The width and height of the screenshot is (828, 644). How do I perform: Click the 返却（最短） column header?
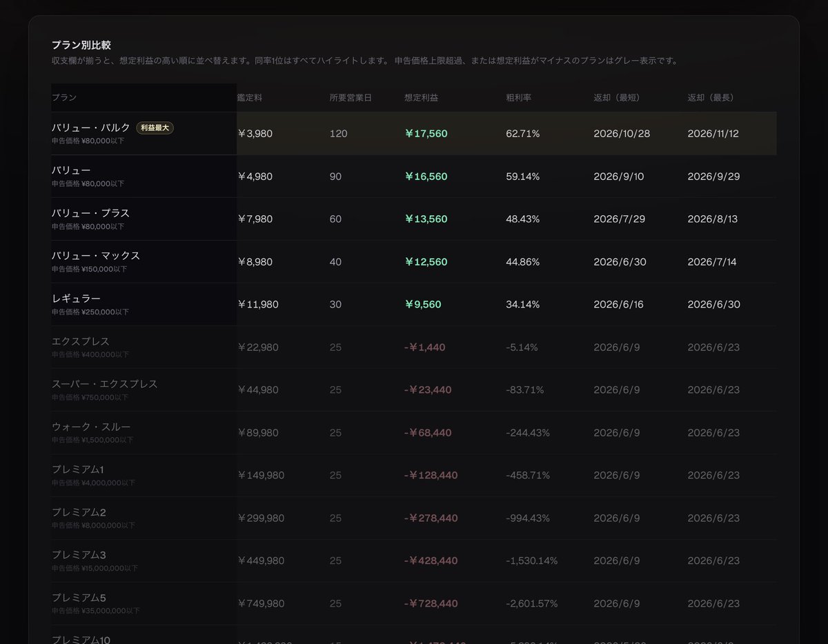click(x=617, y=98)
